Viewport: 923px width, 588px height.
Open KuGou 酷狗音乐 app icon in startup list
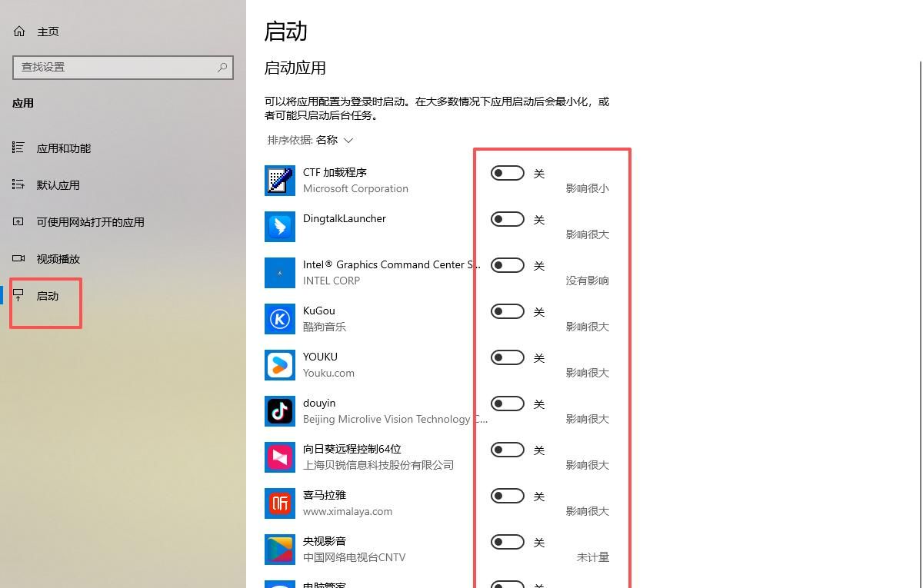(279, 318)
